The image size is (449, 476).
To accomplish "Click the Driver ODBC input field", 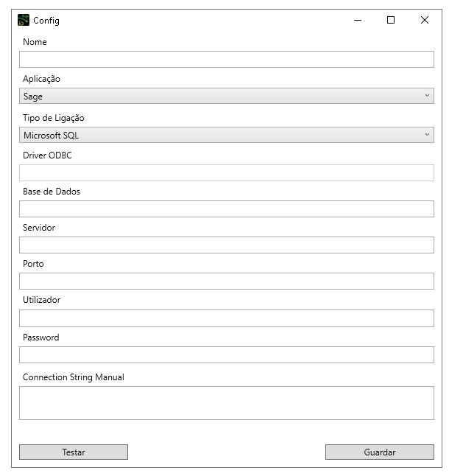I will coord(227,172).
